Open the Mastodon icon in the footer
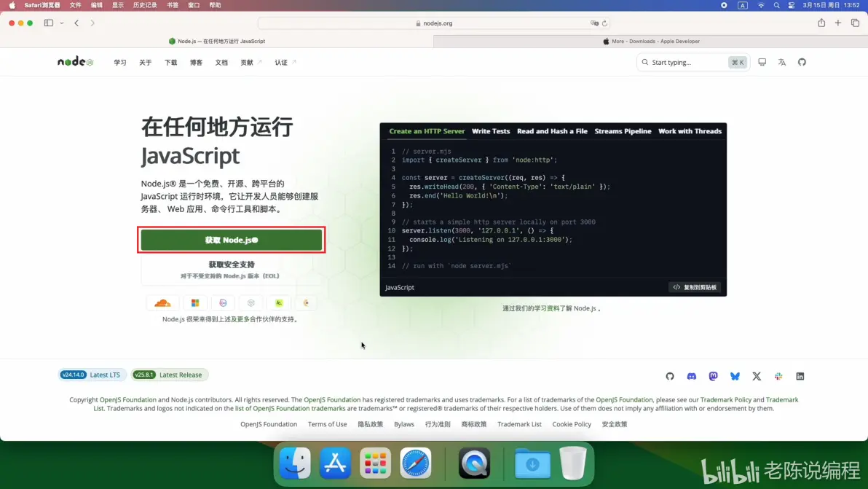The height and width of the screenshot is (489, 868). [713, 376]
